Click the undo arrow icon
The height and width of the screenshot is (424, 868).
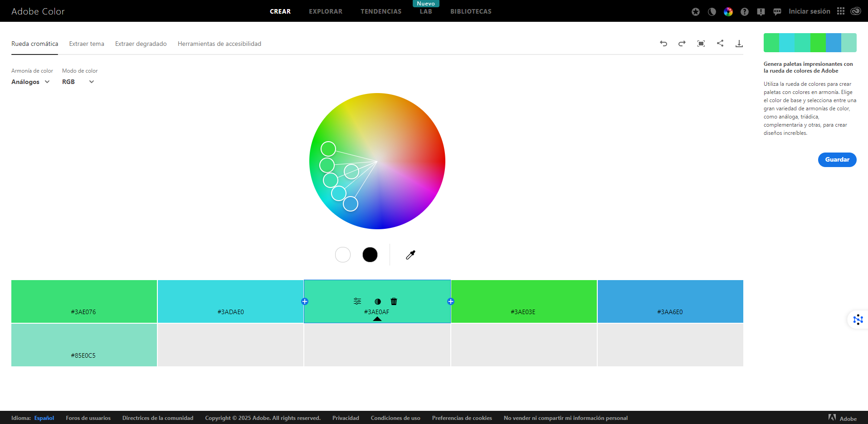click(x=663, y=44)
